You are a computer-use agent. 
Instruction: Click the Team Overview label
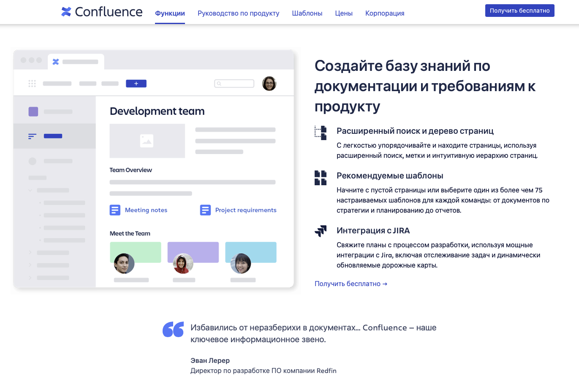click(130, 170)
